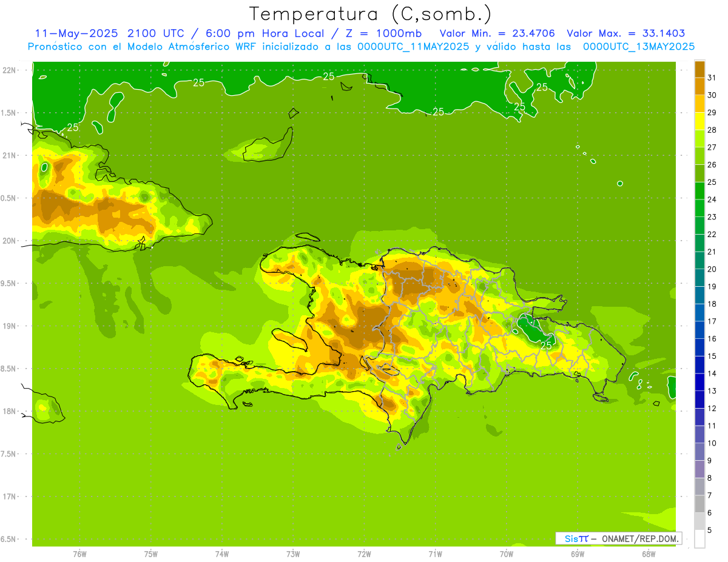Click the date '11-May-2025' in the header
Viewport: 728px width, 562px height.
[x=76, y=33]
